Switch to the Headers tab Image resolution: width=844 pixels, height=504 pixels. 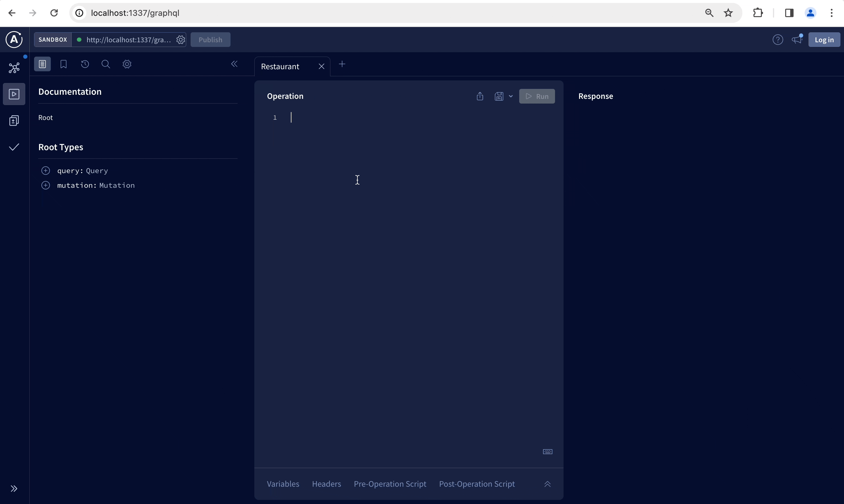(x=326, y=484)
